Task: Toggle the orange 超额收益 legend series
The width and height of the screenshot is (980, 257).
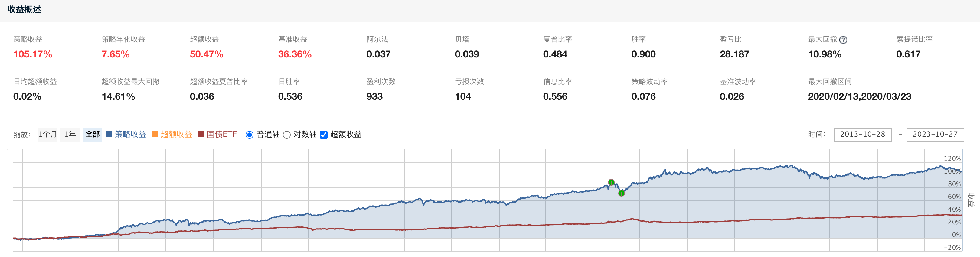Action: tap(177, 134)
